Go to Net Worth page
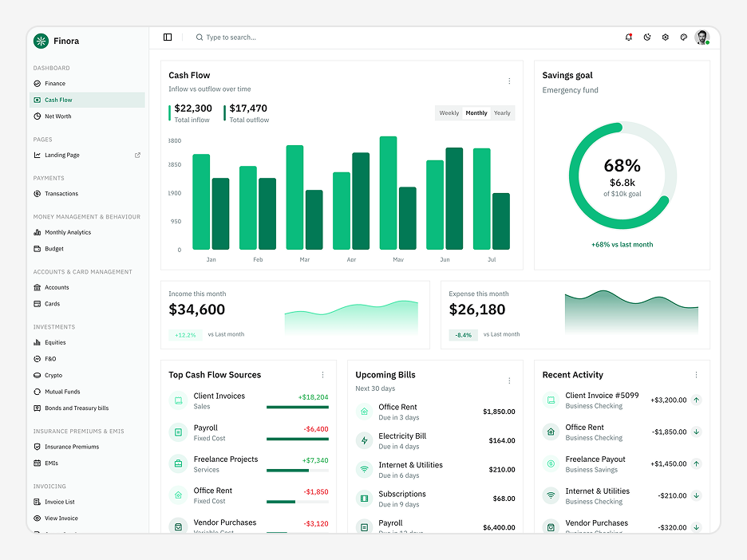 coord(87,116)
